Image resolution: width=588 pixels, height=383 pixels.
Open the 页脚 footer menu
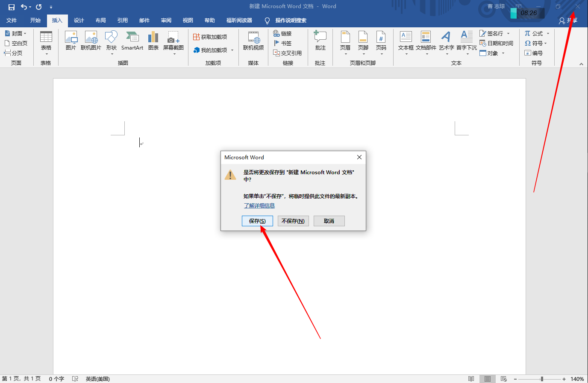363,43
